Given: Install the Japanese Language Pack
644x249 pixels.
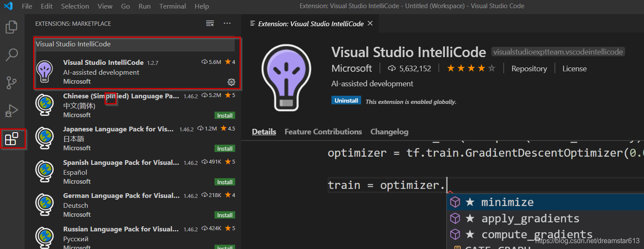Looking at the screenshot, I should coord(225,149).
